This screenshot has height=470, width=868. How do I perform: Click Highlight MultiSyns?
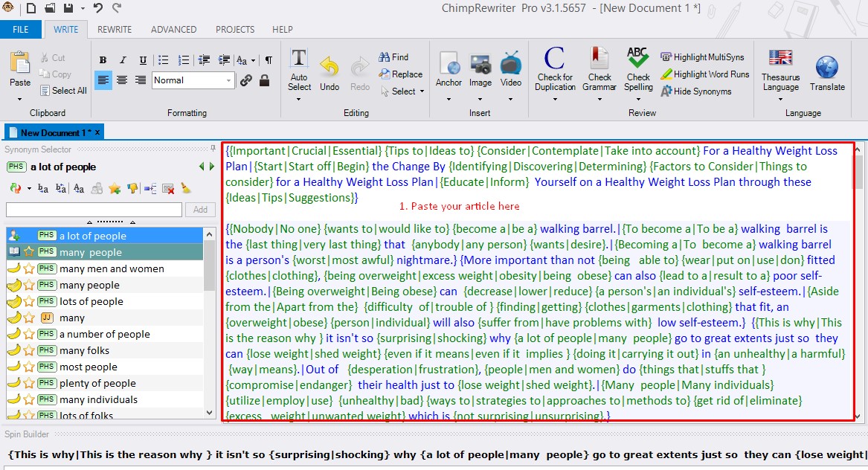(x=702, y=57)
